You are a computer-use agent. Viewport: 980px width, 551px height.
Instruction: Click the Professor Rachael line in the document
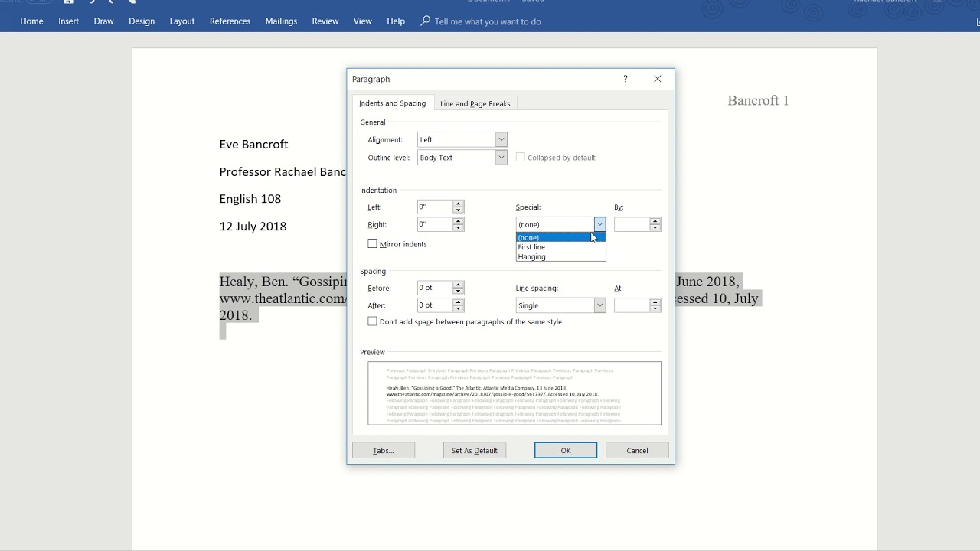pyautogui.click(x=283, y=172)
